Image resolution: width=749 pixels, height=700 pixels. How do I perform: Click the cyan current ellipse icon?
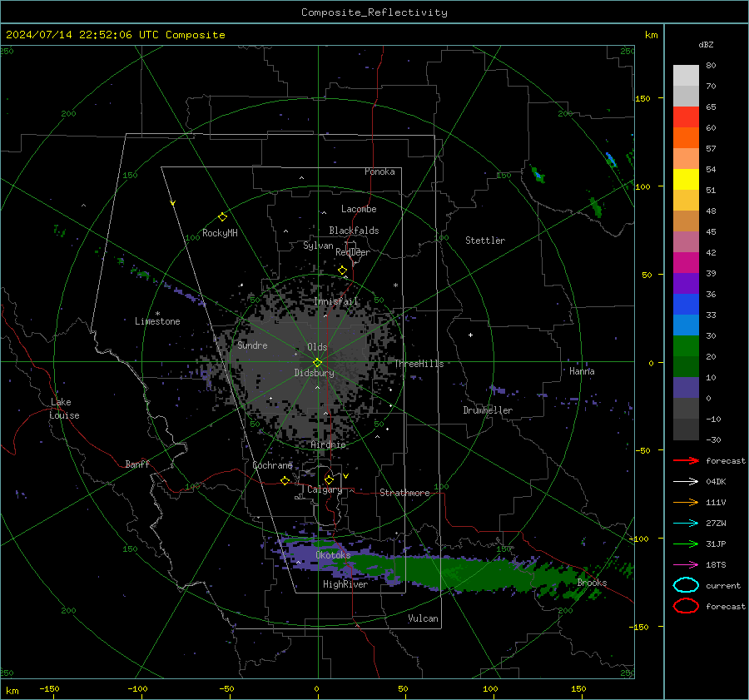(x=686, y=585)
